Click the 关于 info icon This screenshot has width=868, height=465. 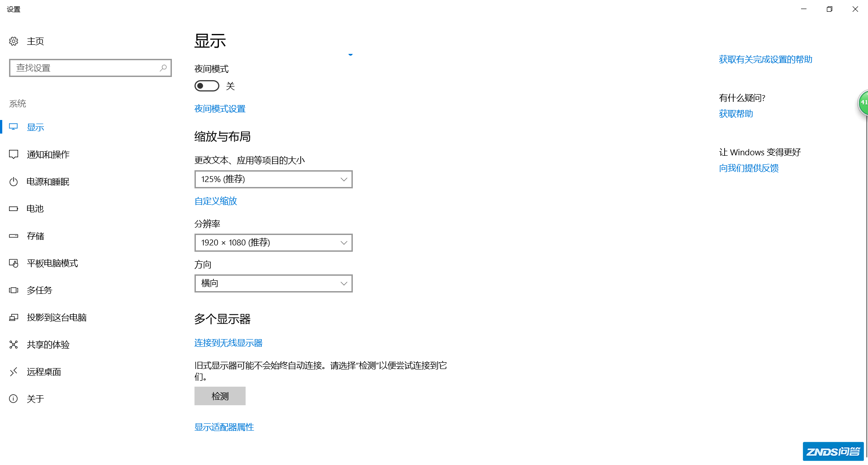pyautogui.click(x=14, y=399)
